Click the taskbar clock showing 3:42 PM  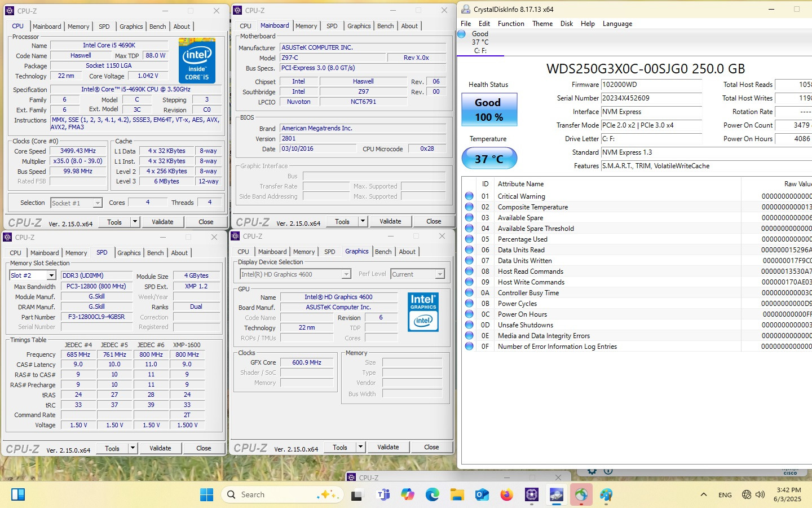(x=788, y=494)
